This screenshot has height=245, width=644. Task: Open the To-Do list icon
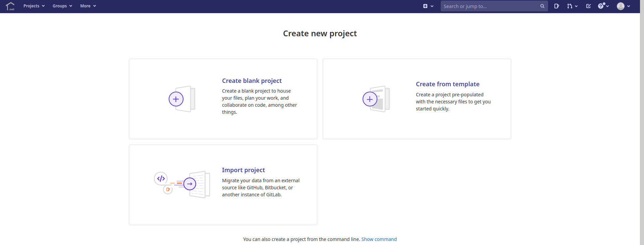pyautogui.click(x=588, y=6)
